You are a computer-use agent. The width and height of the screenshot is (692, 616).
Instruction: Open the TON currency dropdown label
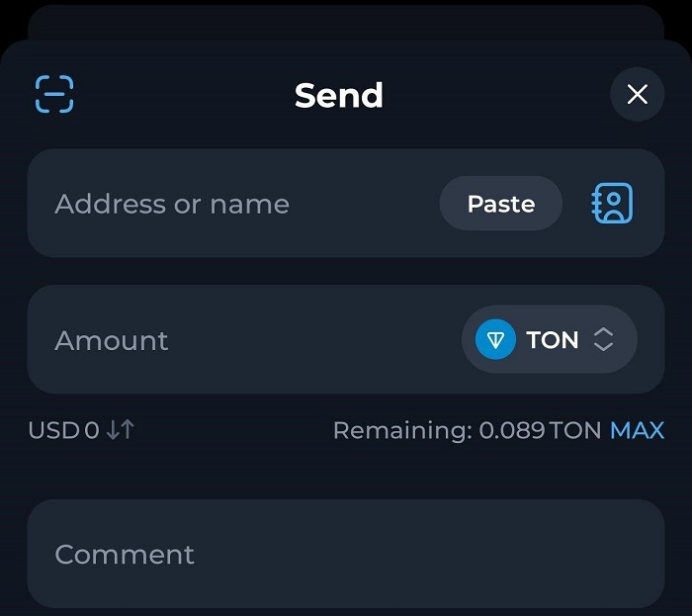(x=552, y=340)
